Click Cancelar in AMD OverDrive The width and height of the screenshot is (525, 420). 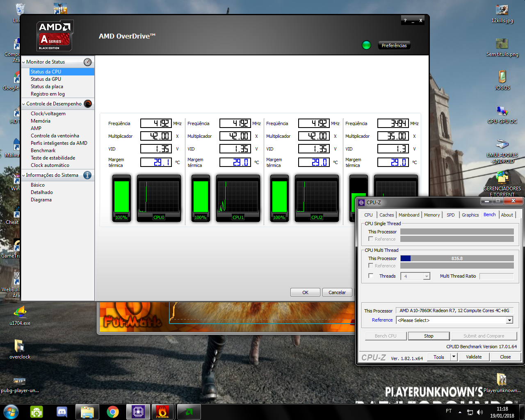337,292
